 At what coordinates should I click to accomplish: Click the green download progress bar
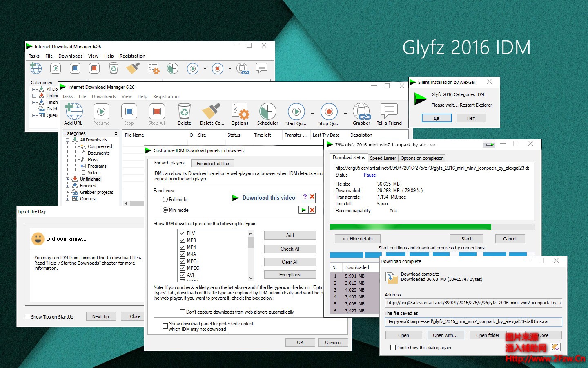(408, 227)
